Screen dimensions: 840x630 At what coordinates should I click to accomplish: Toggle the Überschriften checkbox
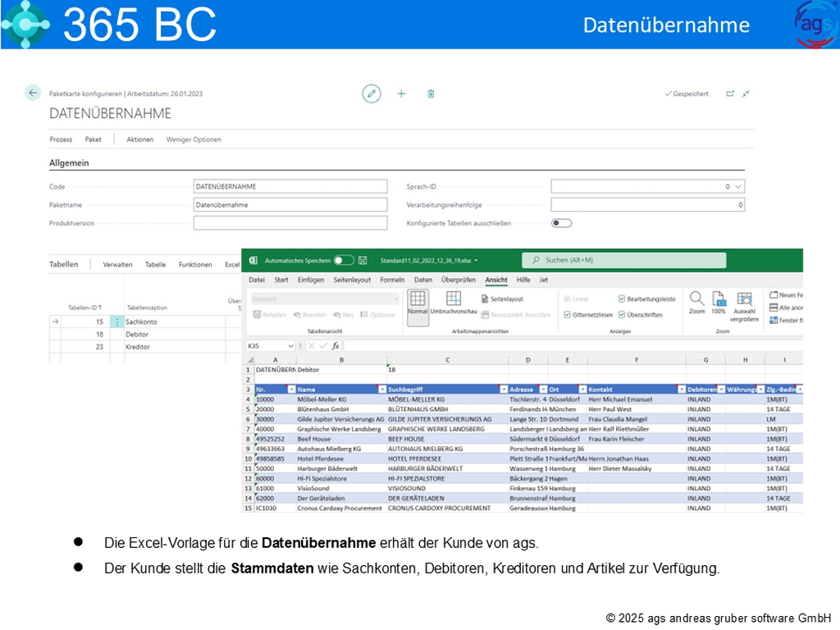[x=622, y=315]
